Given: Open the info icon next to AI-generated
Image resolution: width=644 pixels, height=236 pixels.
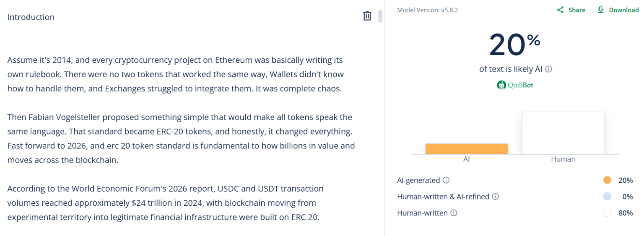Looking at the screenshot, I should coord(446,180).
